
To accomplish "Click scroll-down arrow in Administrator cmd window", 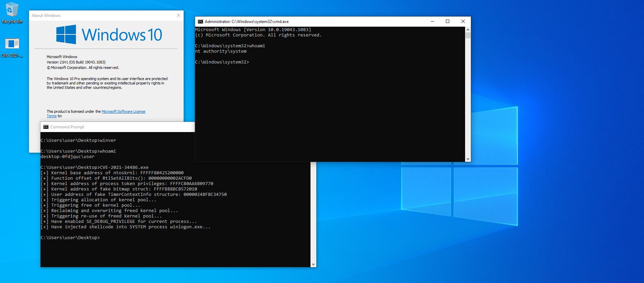I will 468,159.
